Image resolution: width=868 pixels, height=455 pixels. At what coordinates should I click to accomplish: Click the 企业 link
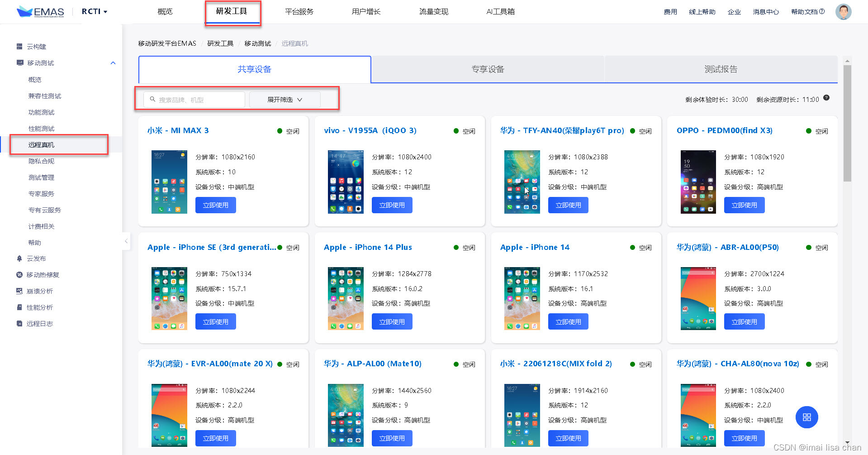734,12
